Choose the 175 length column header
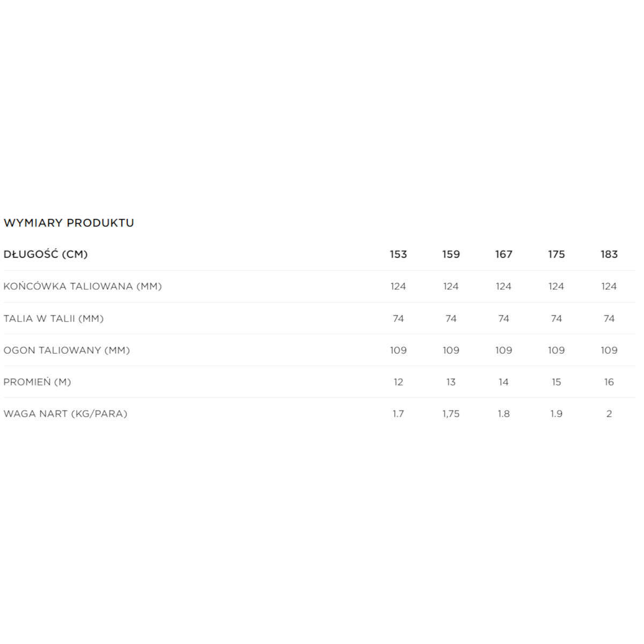The width and height of the screenshot is (644, 644). [x=556, y=254]
